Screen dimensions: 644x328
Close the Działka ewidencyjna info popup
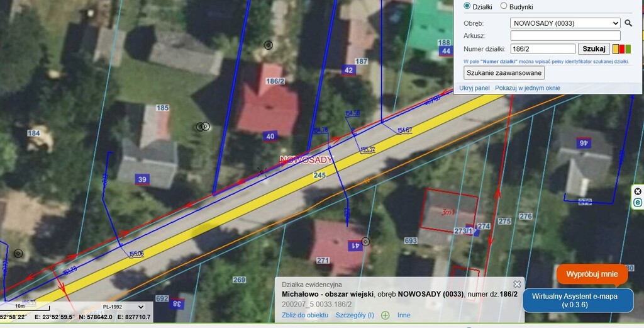[517, 285]
